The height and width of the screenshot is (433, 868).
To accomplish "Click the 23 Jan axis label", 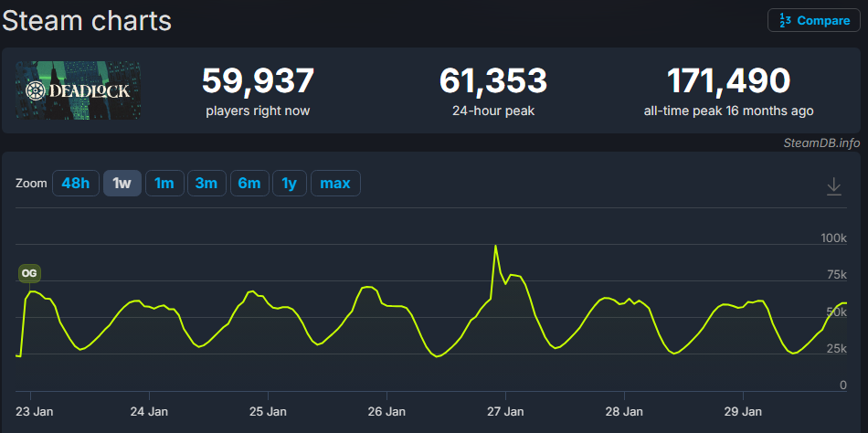I will (37, 412).
